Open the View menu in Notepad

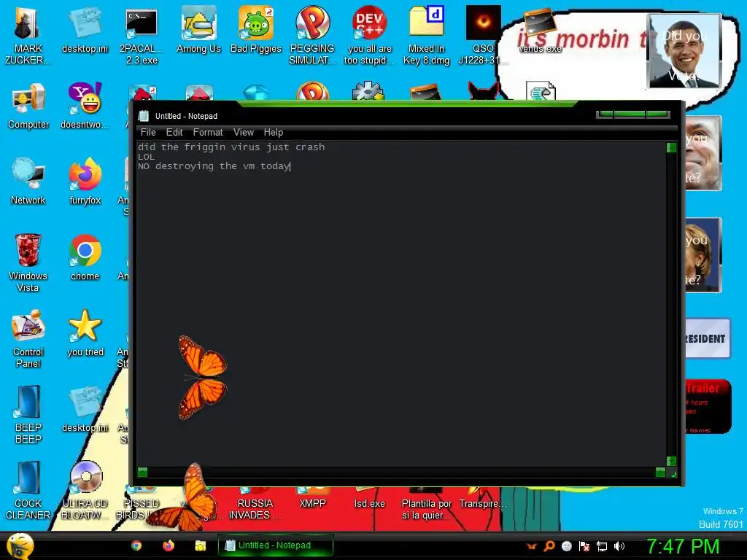(244, 133)
